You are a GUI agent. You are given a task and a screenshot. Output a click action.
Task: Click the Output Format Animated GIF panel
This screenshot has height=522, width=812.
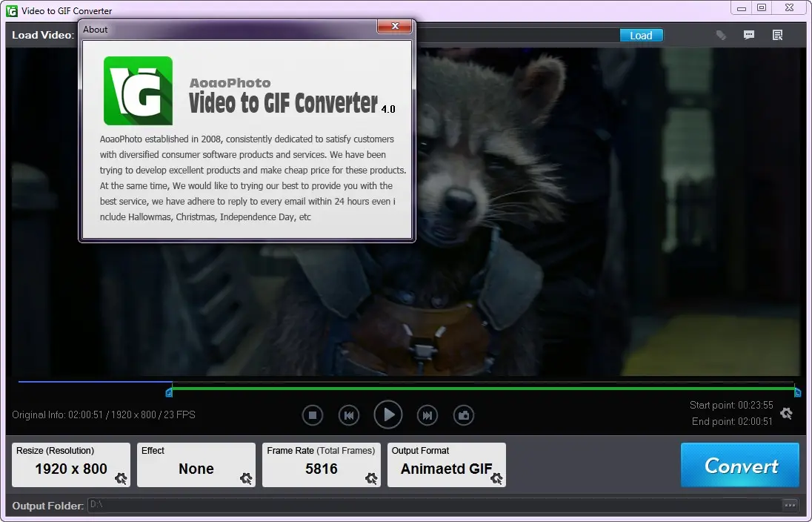pos(447,464)
